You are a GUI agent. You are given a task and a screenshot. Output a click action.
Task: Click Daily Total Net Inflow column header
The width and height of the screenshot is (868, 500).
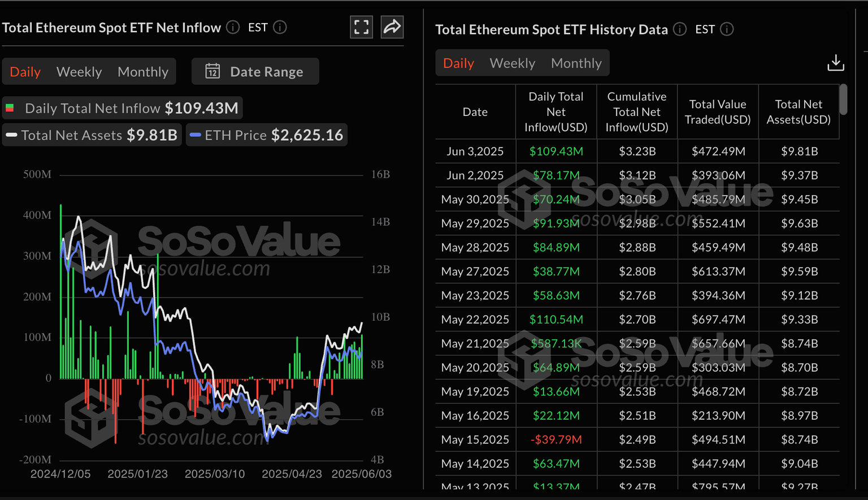pos(555,112)
